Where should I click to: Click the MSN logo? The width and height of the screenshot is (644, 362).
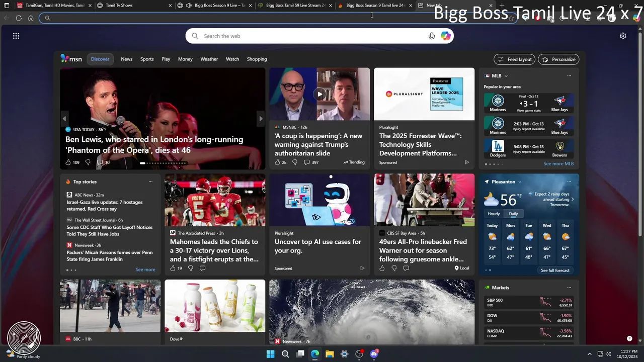(71, 59)
